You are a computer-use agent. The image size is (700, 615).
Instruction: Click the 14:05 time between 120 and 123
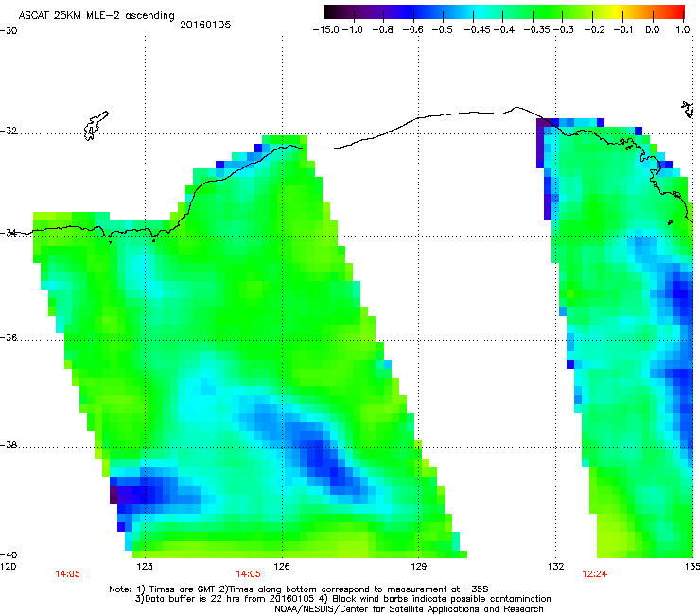point(67,574)
